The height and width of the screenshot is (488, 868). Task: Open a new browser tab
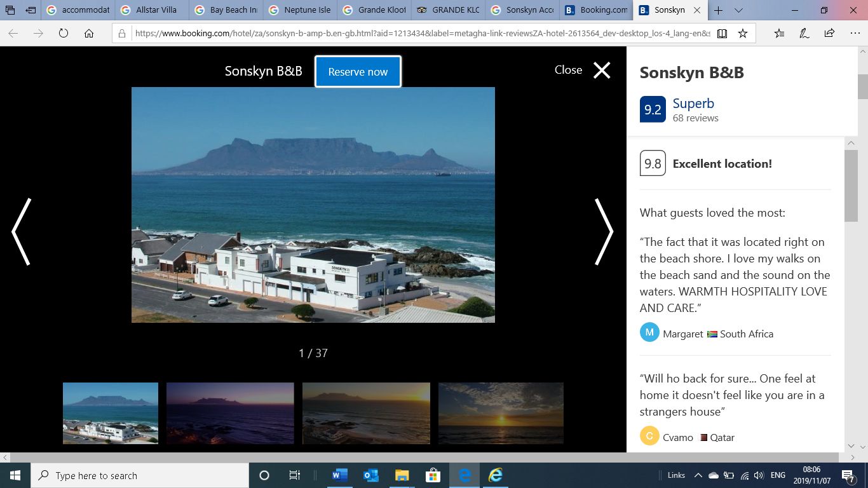point(718,10)
